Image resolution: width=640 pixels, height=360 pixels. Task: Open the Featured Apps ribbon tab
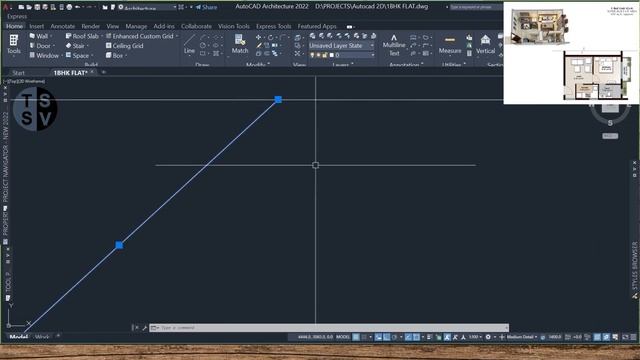click(x=317, y=26)
